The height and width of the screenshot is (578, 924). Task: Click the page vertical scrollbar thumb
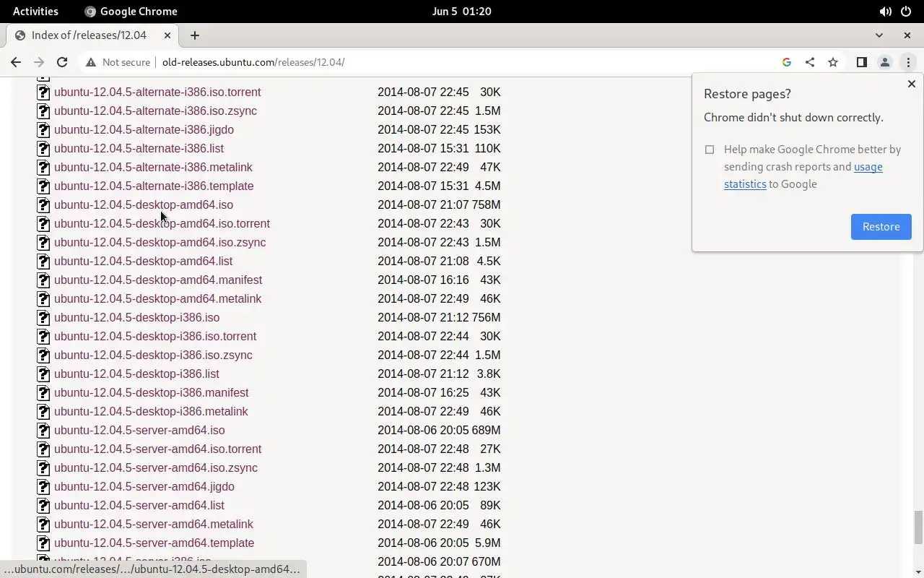[918, 527]
